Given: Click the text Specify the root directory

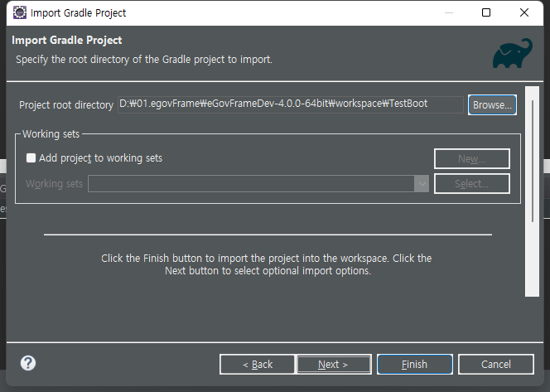Looking at the screenshot, I should [144, 60].
